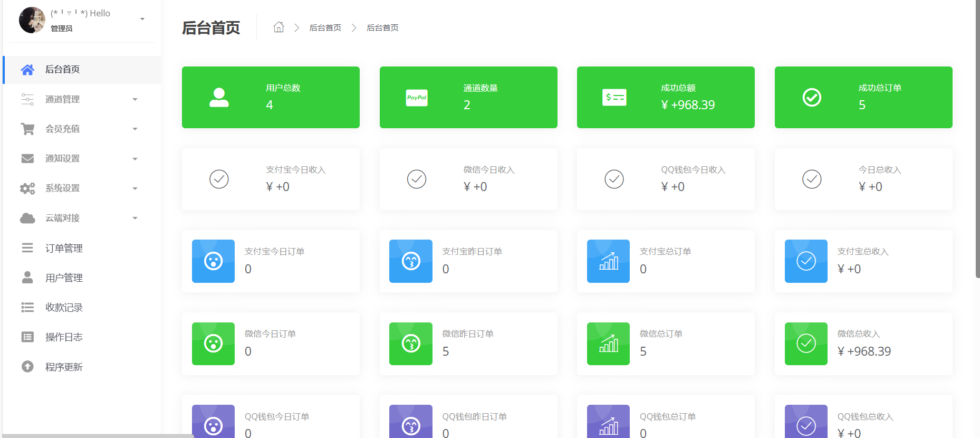Screen dimensions: 980x438
Task: Click the home icon in breadcrumb
Action: tap(278, 27)
